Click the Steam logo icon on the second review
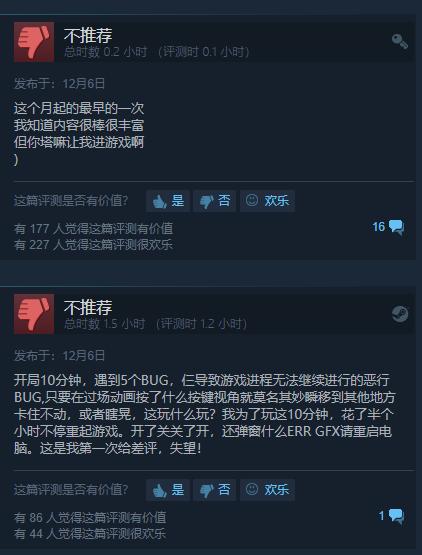The image size is (422, 555). [400, 314]
